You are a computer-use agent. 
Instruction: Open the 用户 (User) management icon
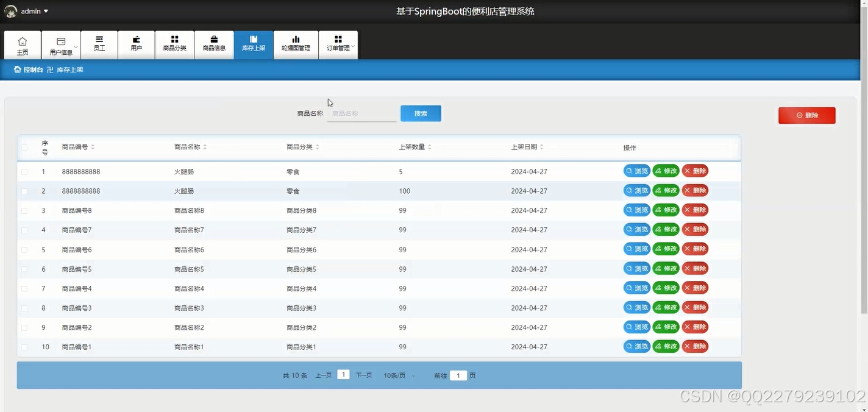pos(136,44)
